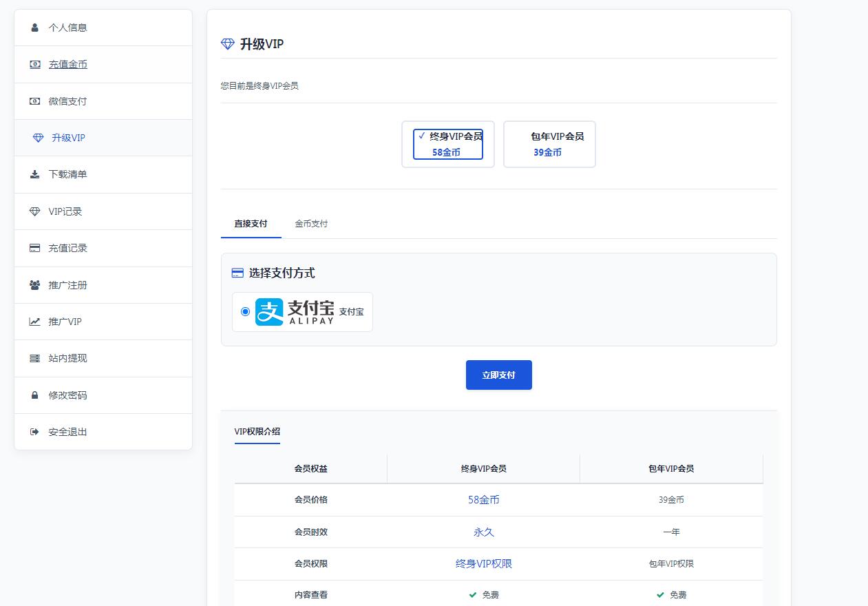The image size is (868, 606).
Task: Click the sign-out icon beside 安全退出
Action: click(34, 432)
